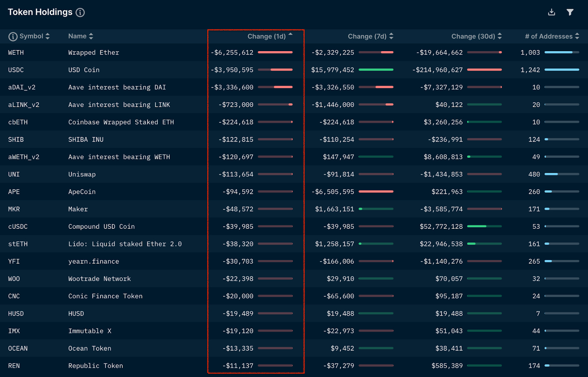Viewport: 588px width, 377px height.
Task: Click the YFI symbol
Action: click(x=14, y=261)
